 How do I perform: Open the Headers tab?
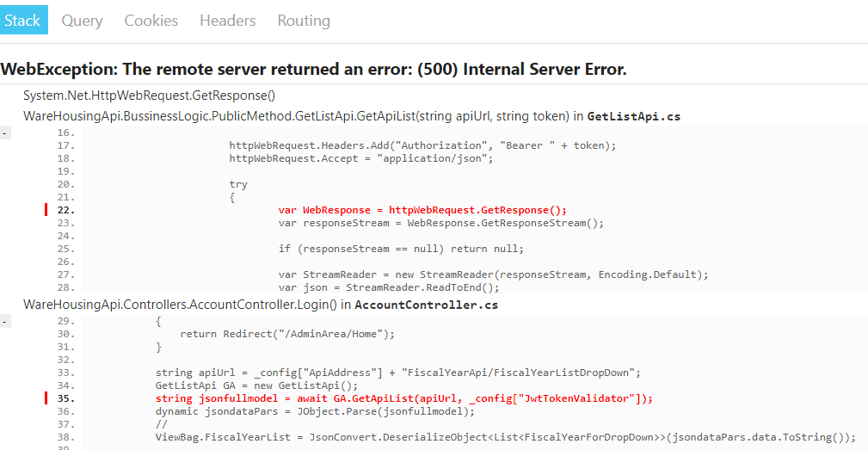pyautogui.click(x=227, y=21)
